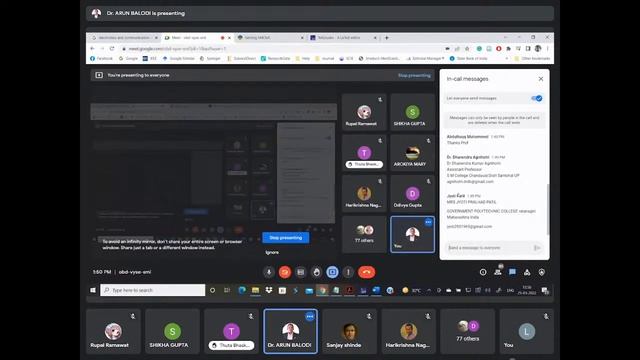Image resolution: width=640 pixels, height=360 pixels.
Task: Select Rupal Ramawat tile in shared grid
Action: pos(364,112)
